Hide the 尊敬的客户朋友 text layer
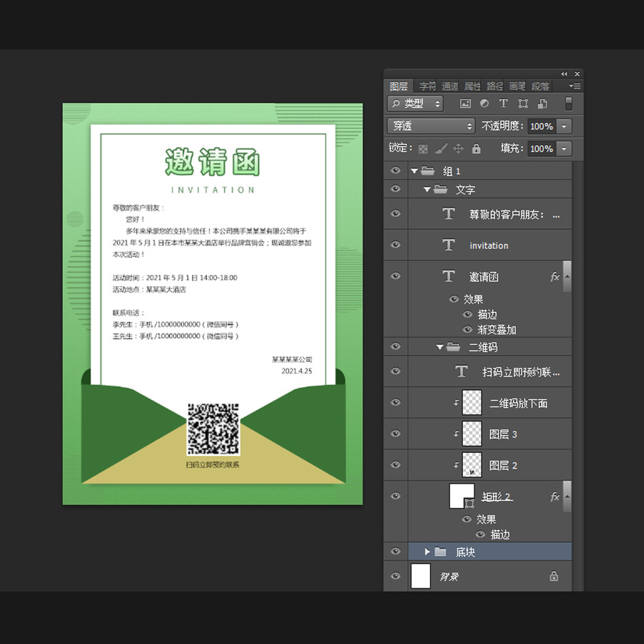Image resolution: width=644 pixels, height=644 pixels. click(396, 213)
